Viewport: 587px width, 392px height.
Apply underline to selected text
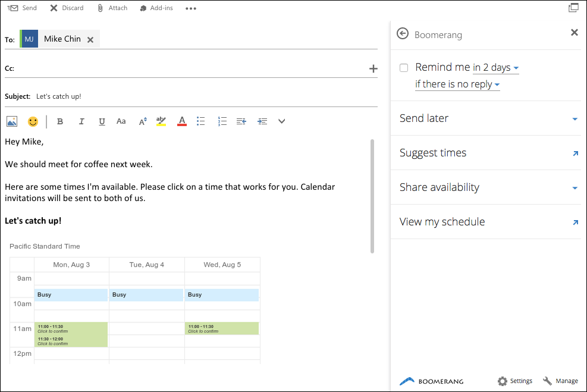coord(102,121)
